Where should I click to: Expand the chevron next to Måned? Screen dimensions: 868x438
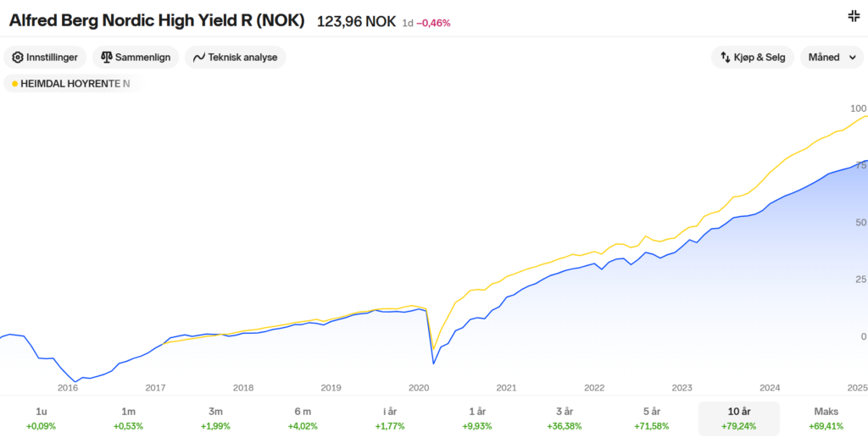(853, 58)
